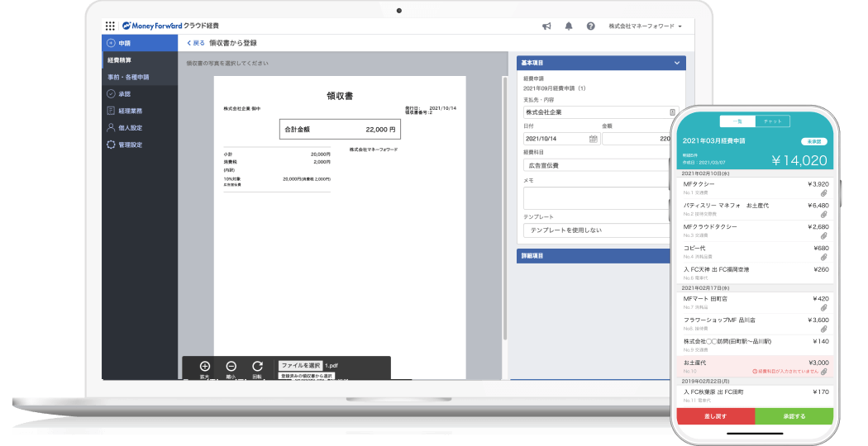Image resolution: width=868 pixels, height=446 pixels.
Task: Open the MFマート 田町店 expense row
Action: point(756,302)
